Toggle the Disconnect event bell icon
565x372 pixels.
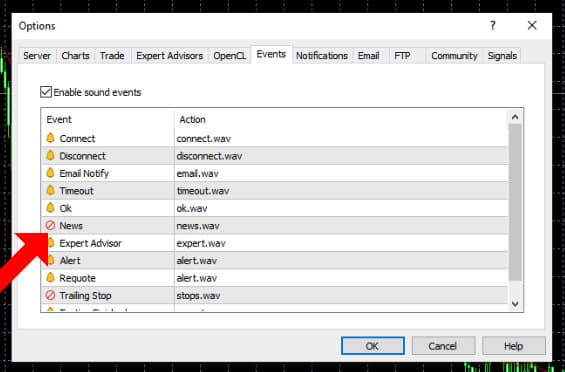[50, 155]
